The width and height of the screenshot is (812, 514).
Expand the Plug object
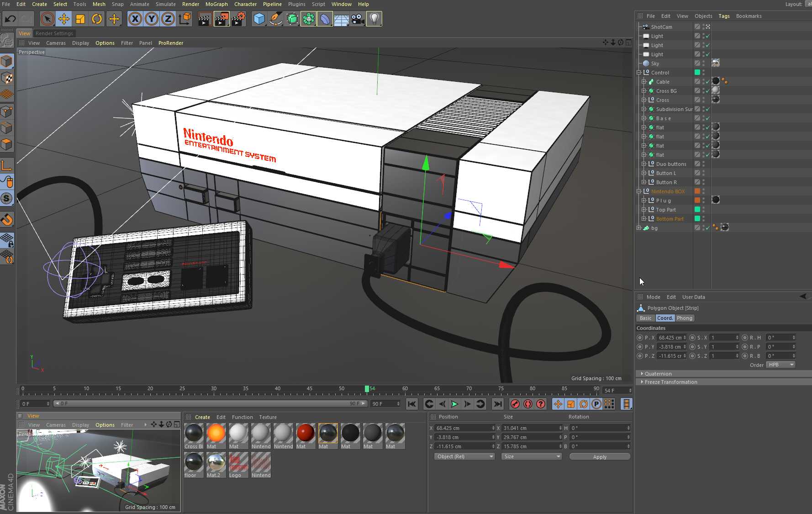644,201
